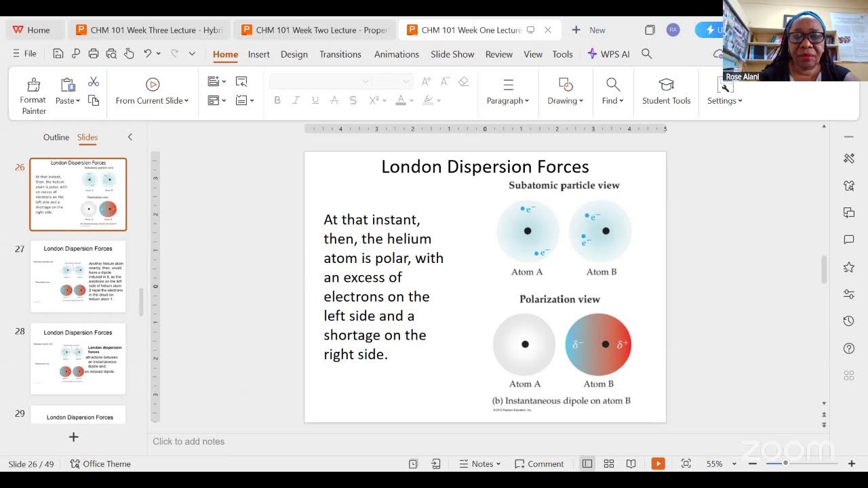Toggle Underline formatting
Image resolution: width=868 pixels, height=488 pixels.
(315, 100)
